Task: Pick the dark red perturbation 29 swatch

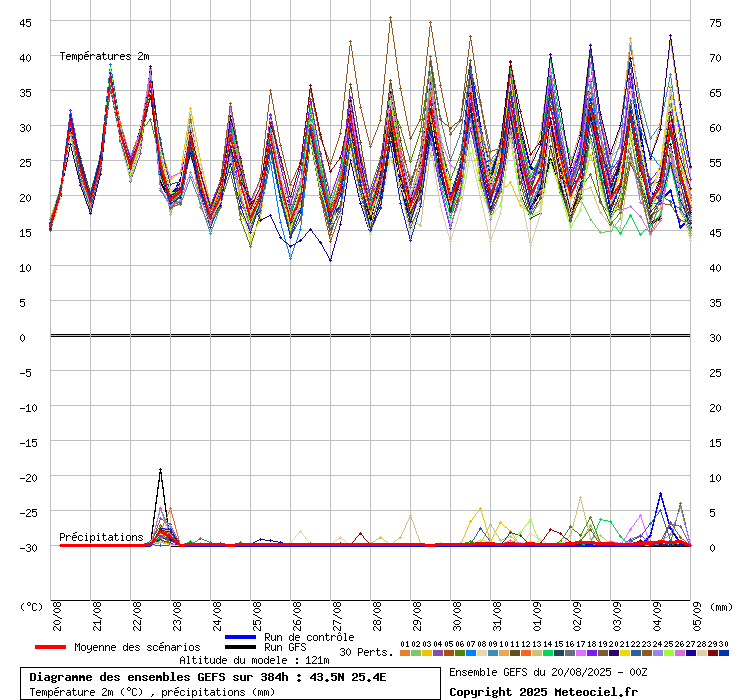Action: tap(713, 653)
